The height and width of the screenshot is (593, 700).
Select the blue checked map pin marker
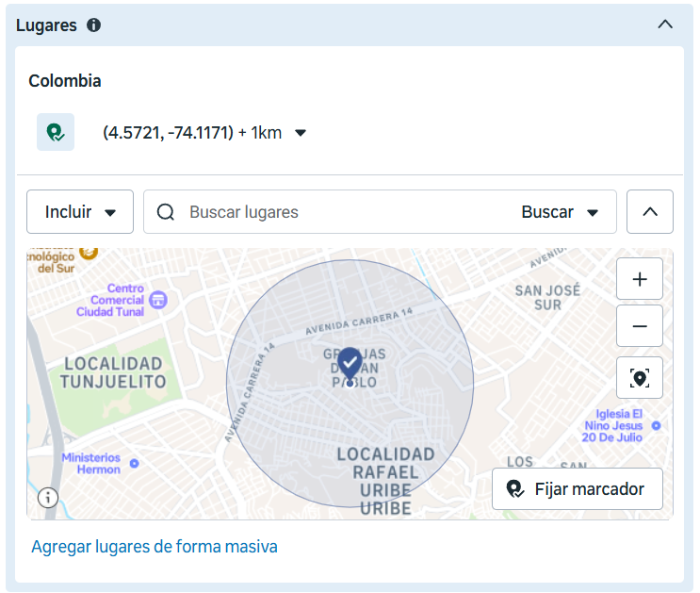(350, 363)
